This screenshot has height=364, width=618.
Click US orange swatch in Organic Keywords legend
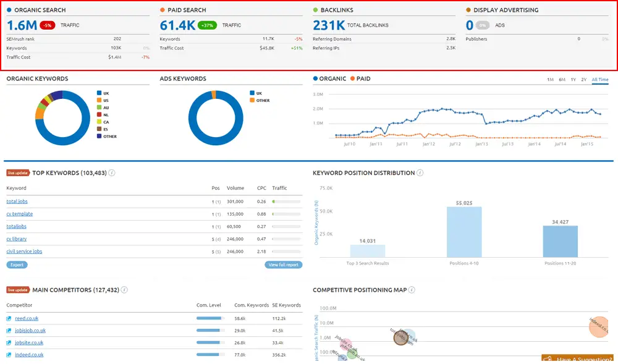tap(99, 101)
